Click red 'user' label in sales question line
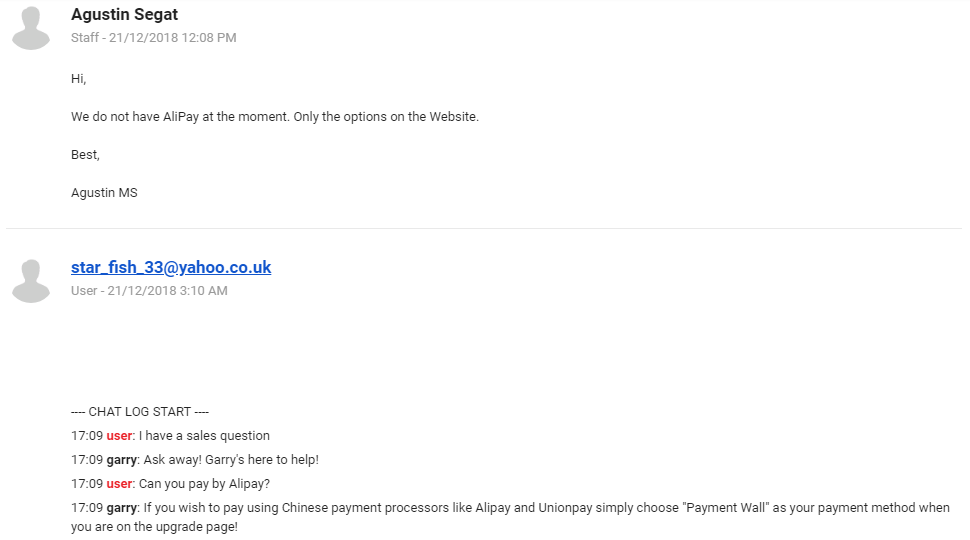 click(x=119, y=436)
